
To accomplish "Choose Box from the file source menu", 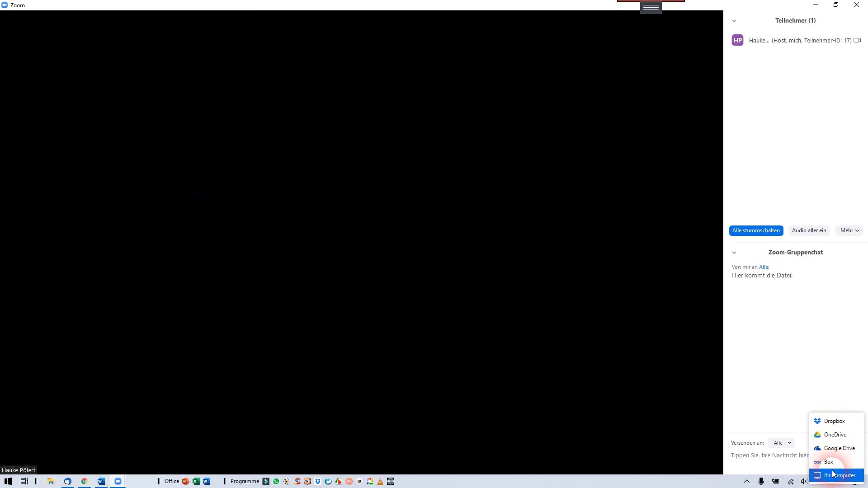I will click(x=836, y=462).
